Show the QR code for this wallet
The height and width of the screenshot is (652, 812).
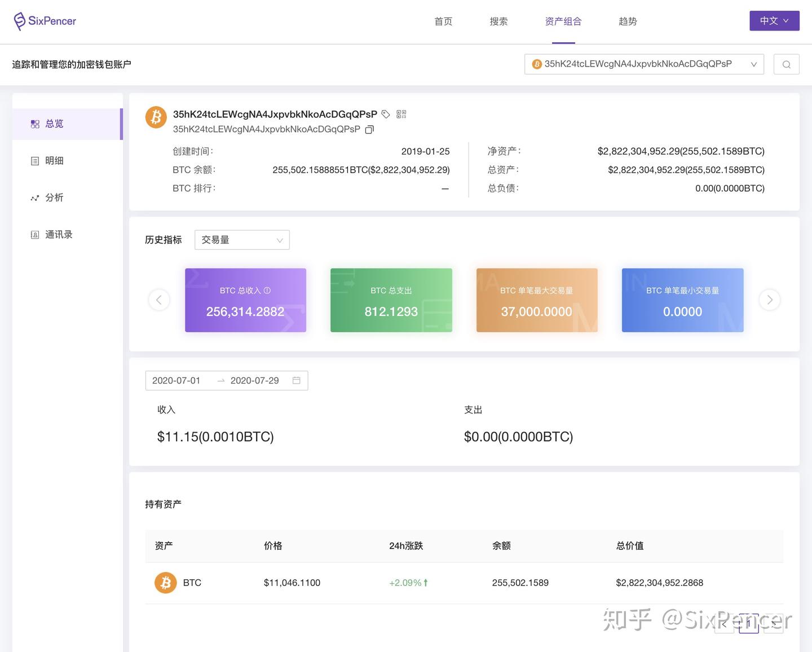point(401,114)
